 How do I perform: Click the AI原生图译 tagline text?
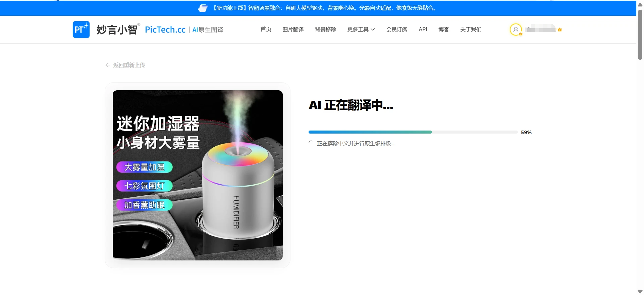coord(208,30)
